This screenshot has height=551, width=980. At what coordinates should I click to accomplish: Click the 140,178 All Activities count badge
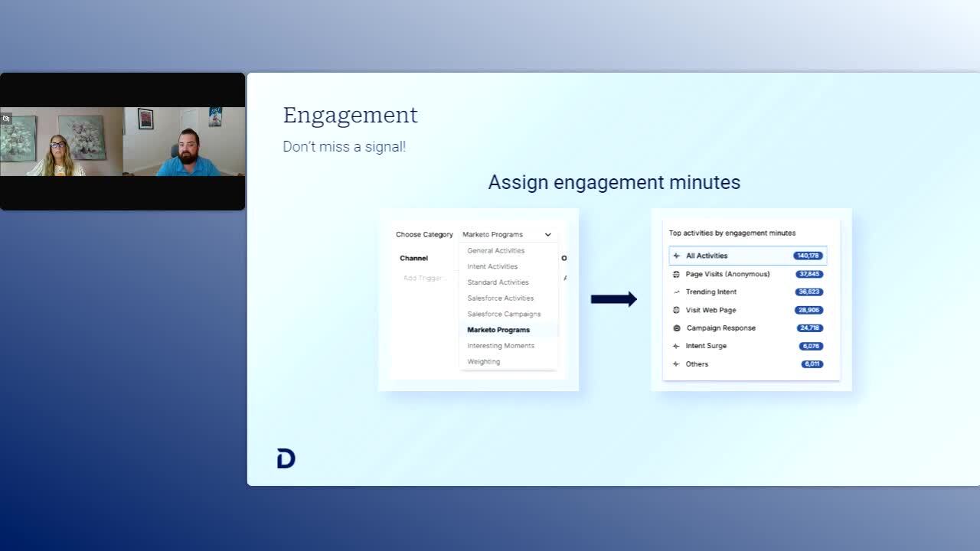808,256
